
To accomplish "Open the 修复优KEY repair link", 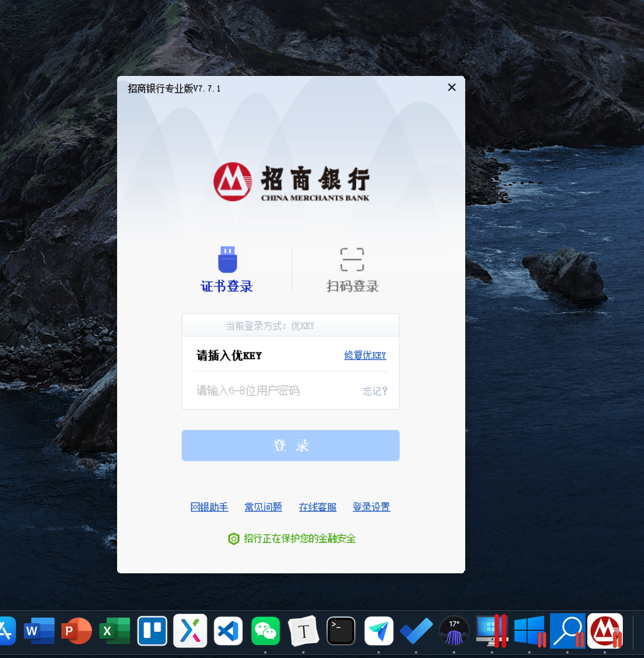I will pos(365,355).
